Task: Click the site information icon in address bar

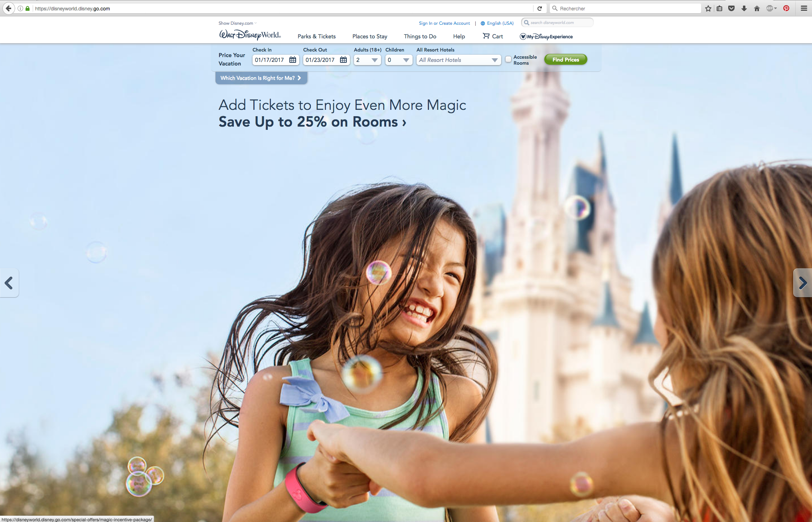Action: (x=20, y=8)
